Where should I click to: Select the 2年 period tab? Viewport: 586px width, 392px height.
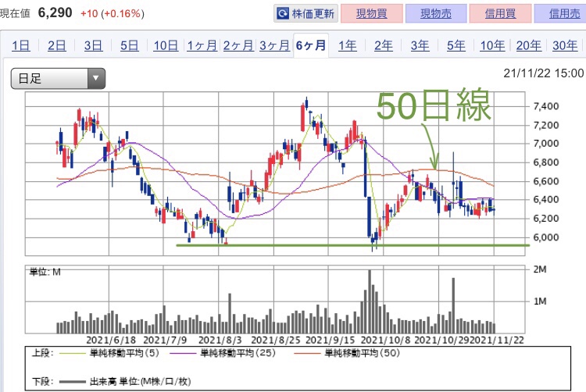384,46
